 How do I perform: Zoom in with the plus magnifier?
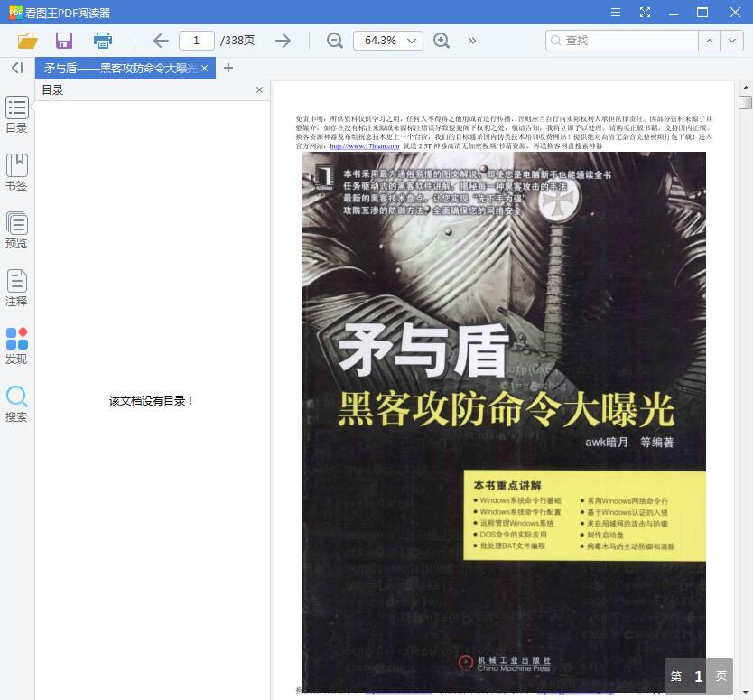point(442,41)
